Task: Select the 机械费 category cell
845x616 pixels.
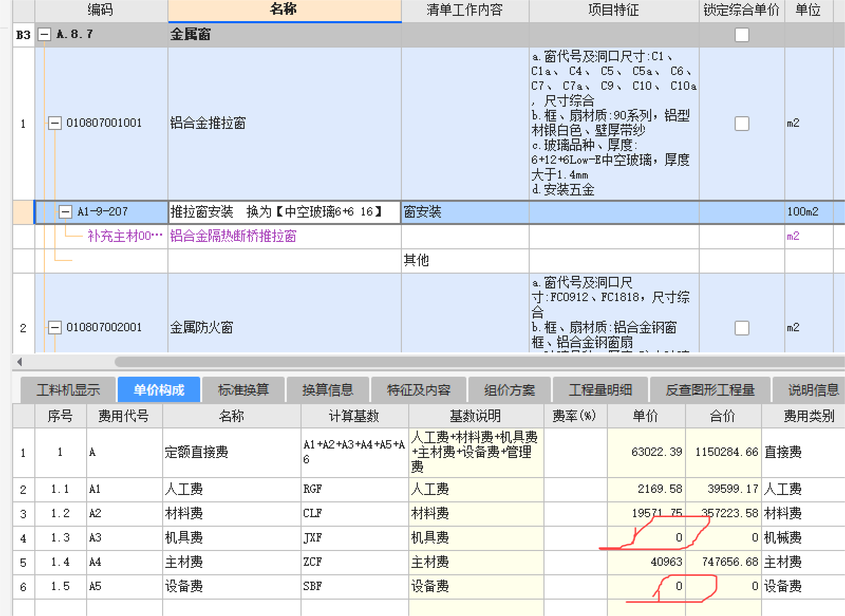Action: (x=803, y=538)
